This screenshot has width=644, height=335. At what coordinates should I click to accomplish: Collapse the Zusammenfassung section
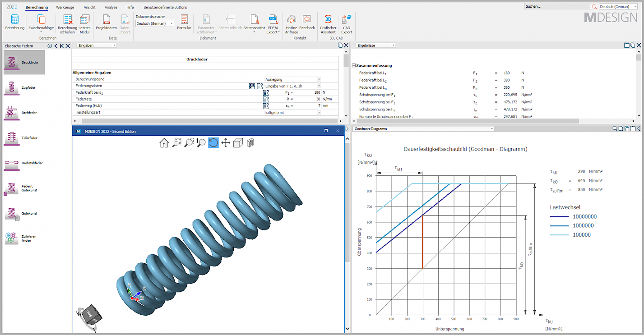pos(354,65)
